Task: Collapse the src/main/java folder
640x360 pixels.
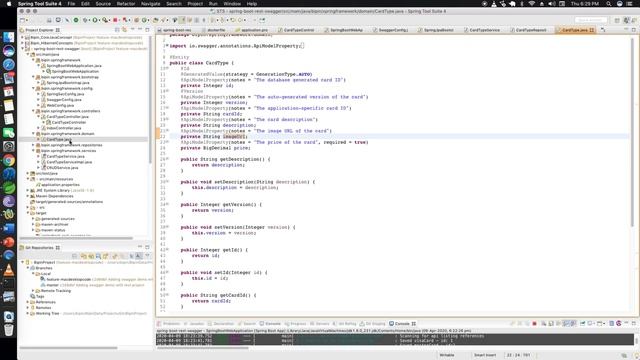Action: pos(28,54)
